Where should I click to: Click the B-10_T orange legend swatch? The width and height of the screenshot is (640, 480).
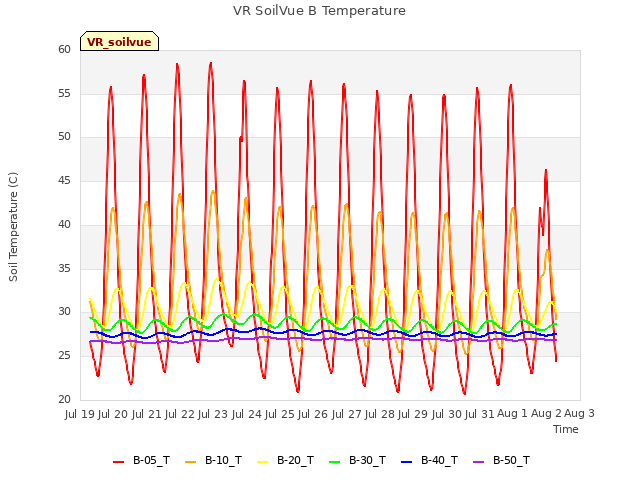(190, 462)
